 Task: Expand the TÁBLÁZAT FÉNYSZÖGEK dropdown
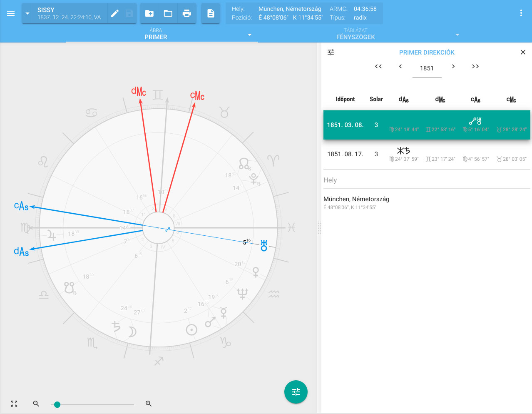point(457,35)
